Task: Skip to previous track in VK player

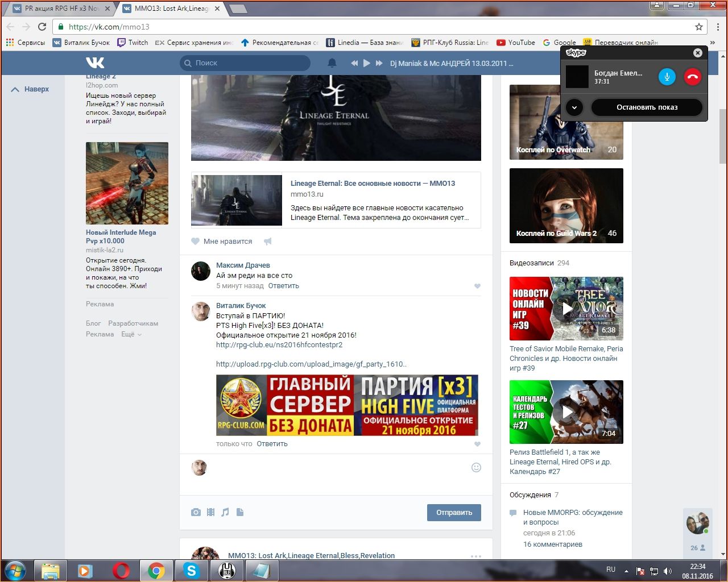Action: (x=354, y=63)
